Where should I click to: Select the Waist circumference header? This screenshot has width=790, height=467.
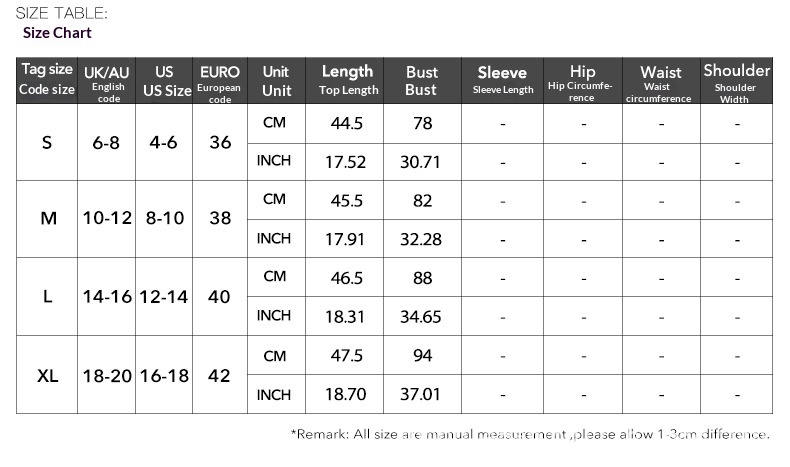pos(661,81)
